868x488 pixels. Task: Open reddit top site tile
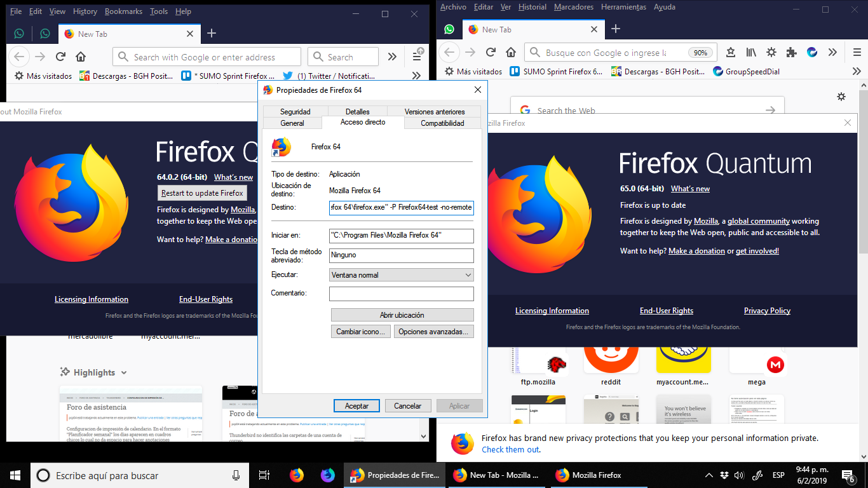tap(611, 367)
